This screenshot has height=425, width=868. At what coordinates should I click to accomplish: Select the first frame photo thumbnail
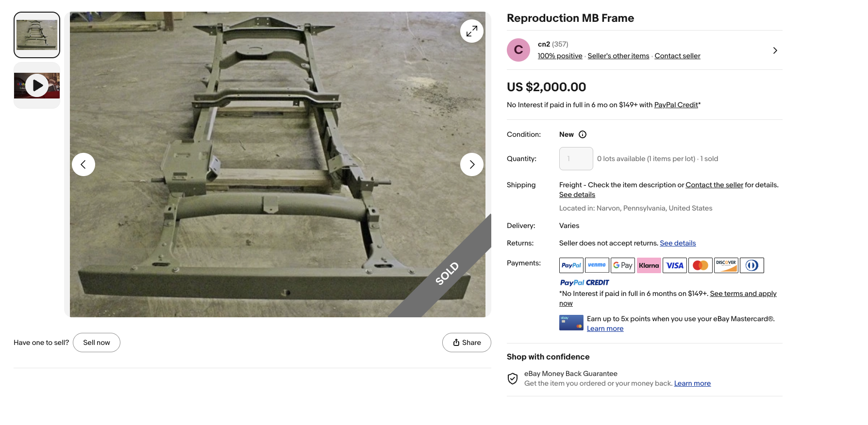[x=37, y=35]
